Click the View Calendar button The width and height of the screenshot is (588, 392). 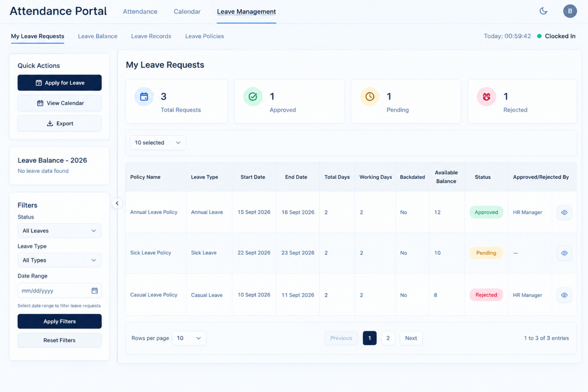[x=60, y=103]
